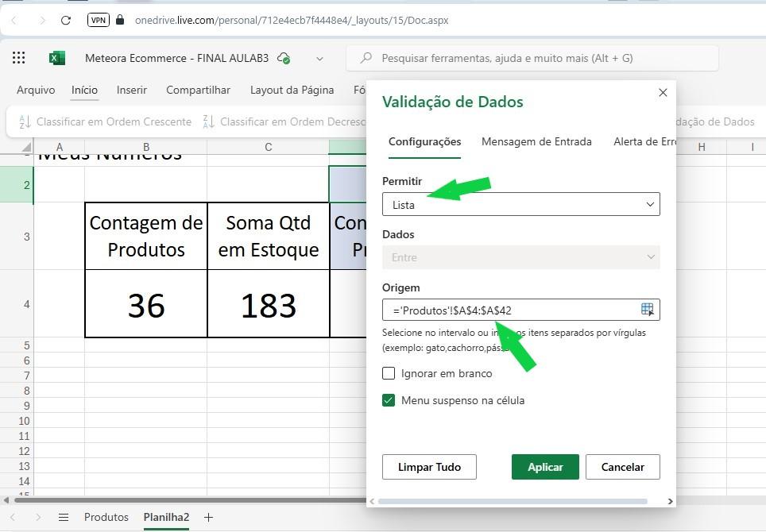Click the VPN badge in address bar
The width and height of the screenshot is (766, 532).
pyautogui.click(x=99, y=20)
